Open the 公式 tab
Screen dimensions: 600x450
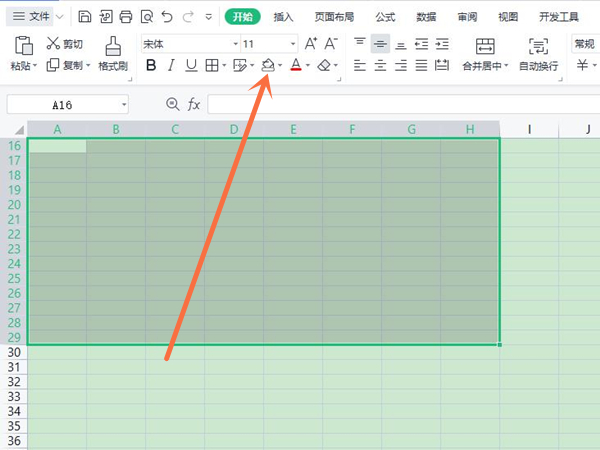[385, 17]
